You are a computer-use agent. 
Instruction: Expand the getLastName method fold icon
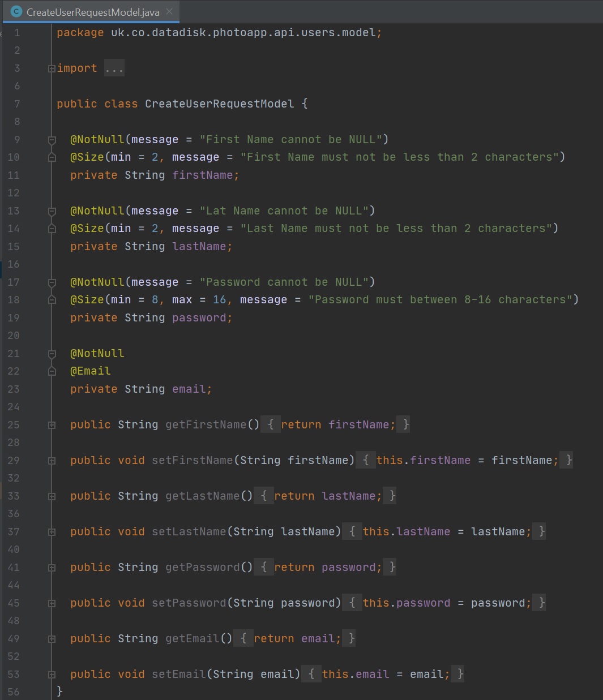pyautogui.click(x=52, y=496)
